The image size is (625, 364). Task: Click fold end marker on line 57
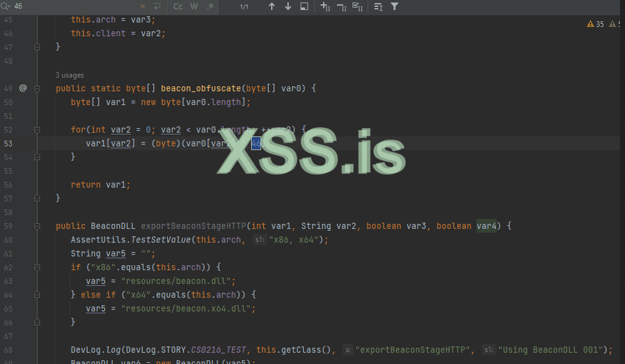pyautogui.click(x=37, y=198)
